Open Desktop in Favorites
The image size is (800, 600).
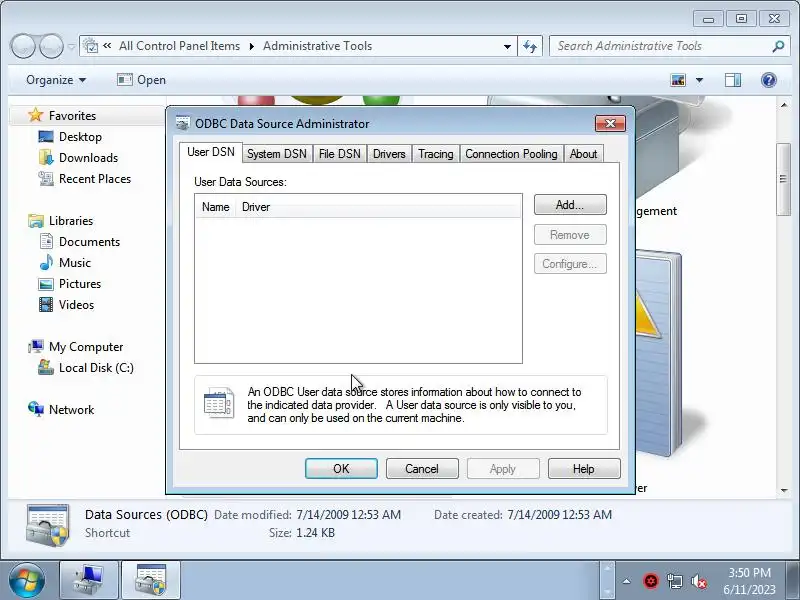tap(80, 137)
